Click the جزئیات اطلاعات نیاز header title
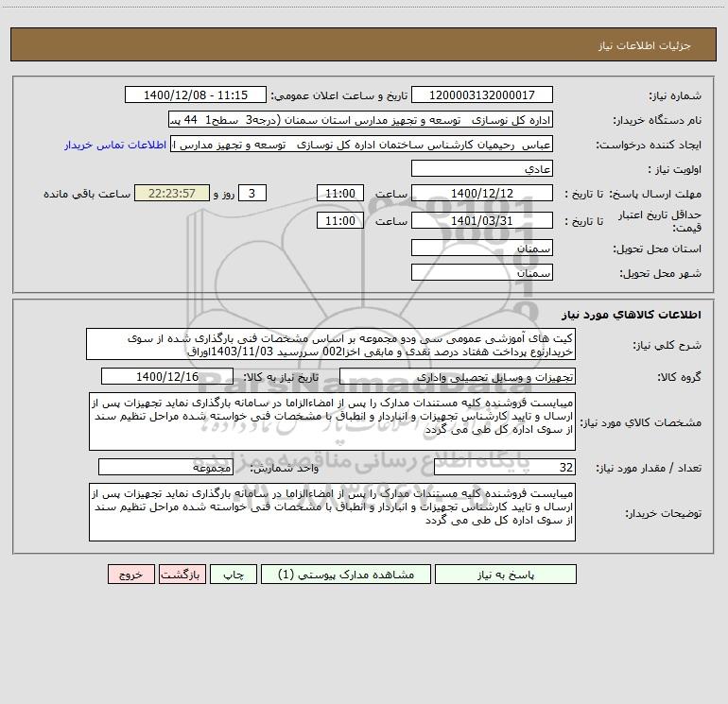 (645, 45)
